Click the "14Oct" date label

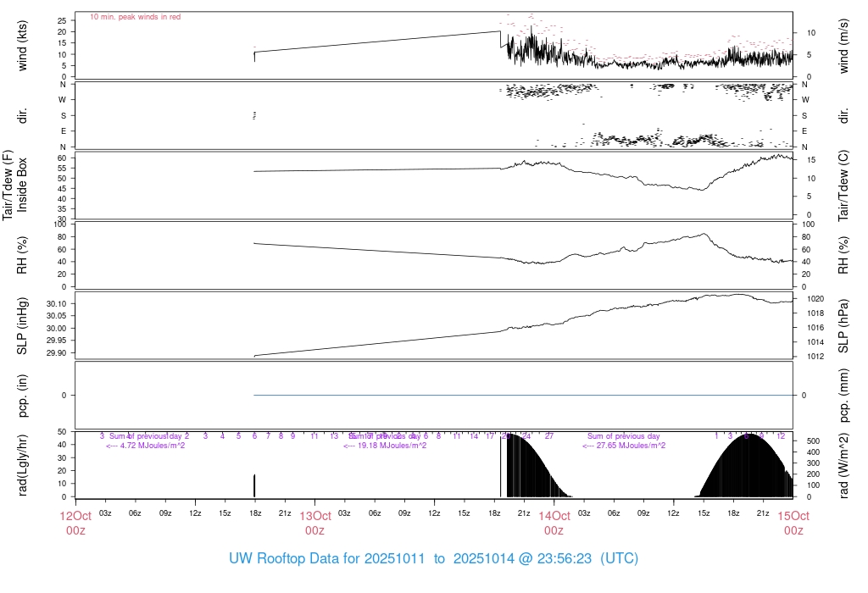(554, 516)
